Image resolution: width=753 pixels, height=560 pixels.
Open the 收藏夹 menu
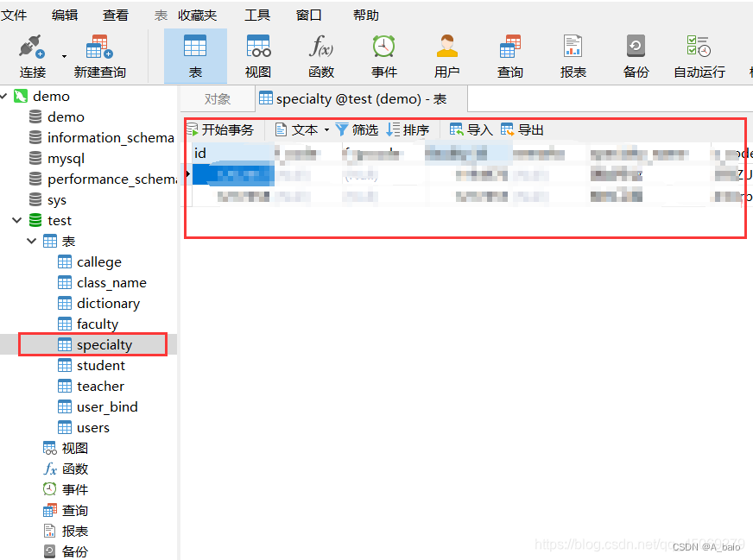tap(198, 16)
